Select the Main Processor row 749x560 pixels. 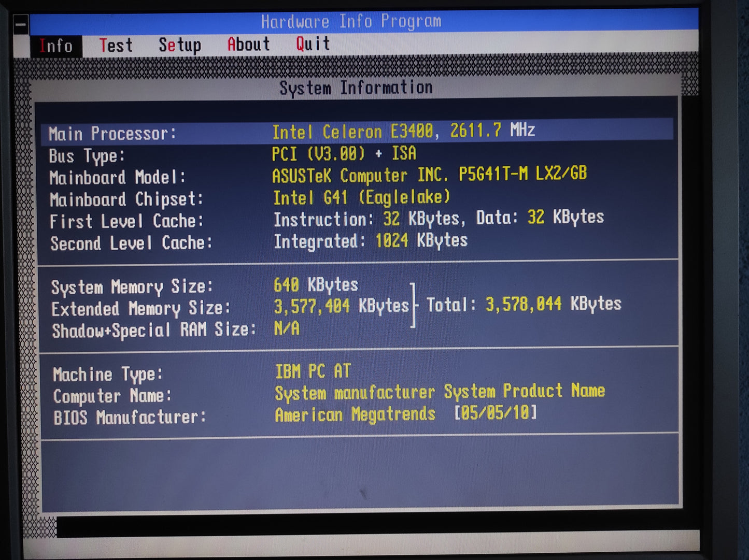[207, 132]
